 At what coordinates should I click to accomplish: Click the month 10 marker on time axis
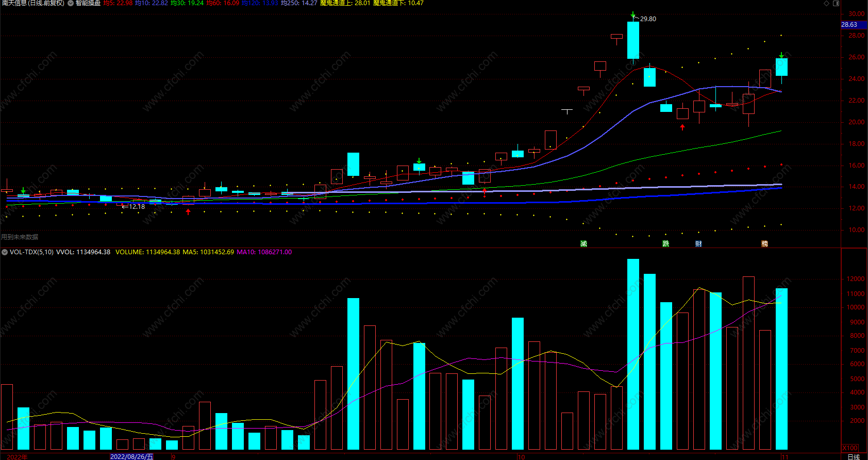click(521, 457)
